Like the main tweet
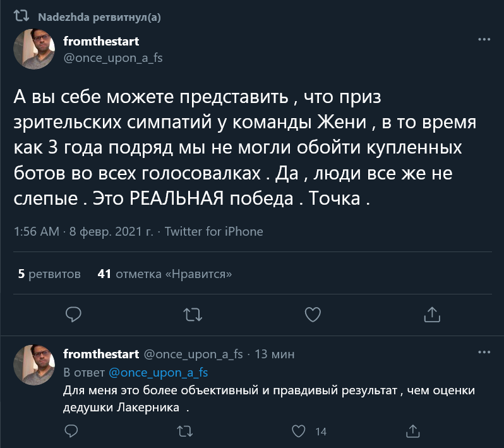Screen dimensions: 504x448 point(312,313)
